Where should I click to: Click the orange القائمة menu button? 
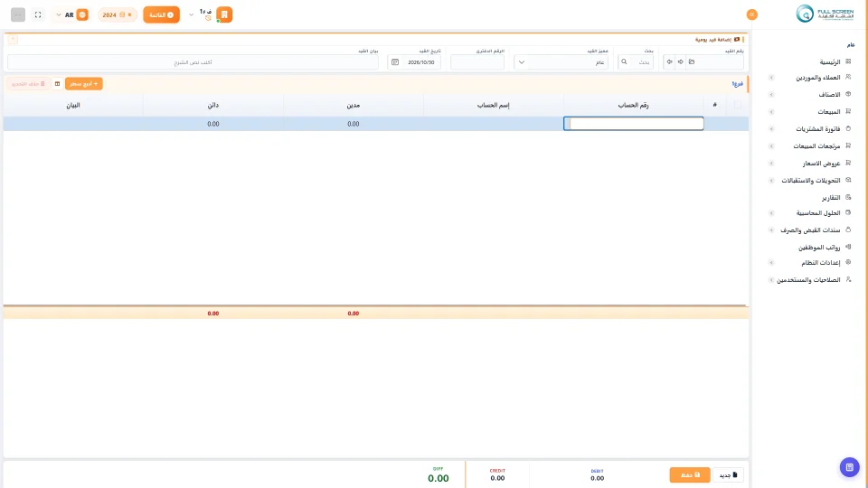pyautogui.click(x=161, y=15)
